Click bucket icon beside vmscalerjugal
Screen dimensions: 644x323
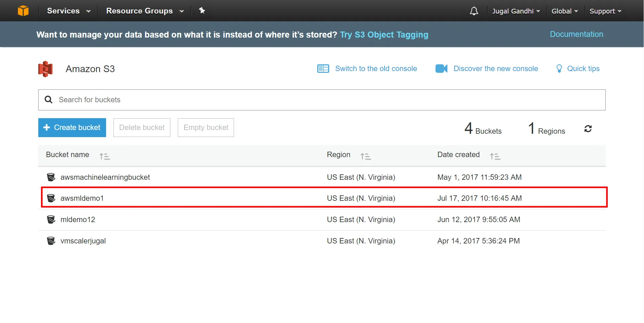[x=51, y=241]
